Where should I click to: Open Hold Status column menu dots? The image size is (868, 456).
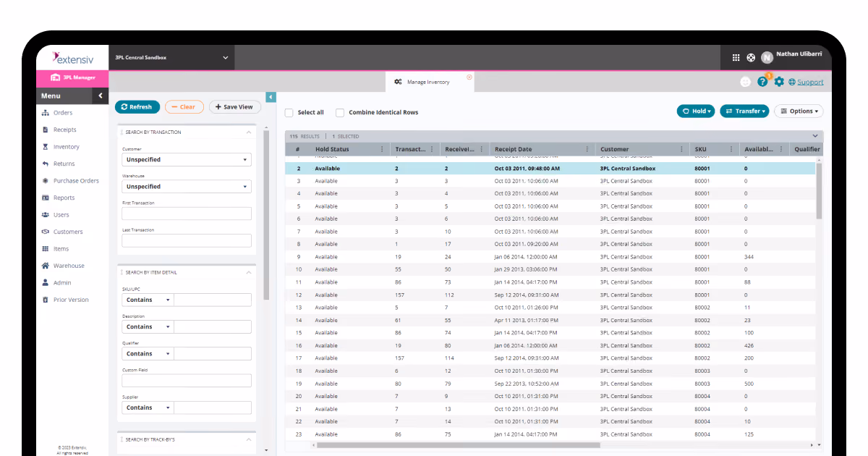click(x=382, y=149)
